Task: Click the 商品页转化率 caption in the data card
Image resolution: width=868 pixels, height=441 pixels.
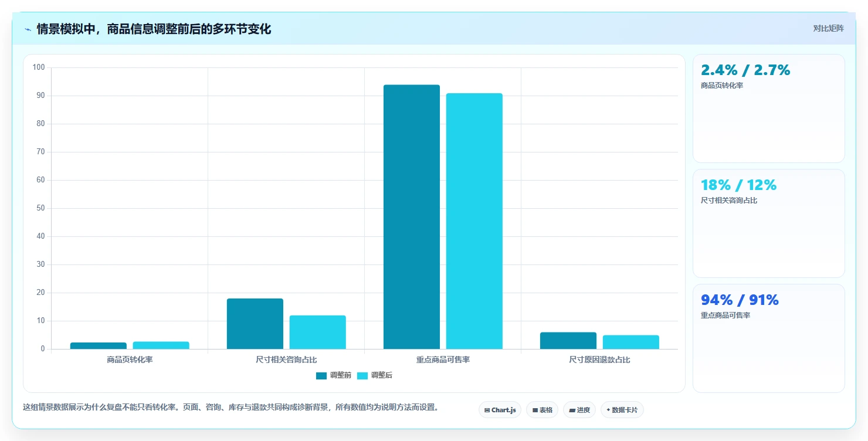Action: (x=722, y=86)
